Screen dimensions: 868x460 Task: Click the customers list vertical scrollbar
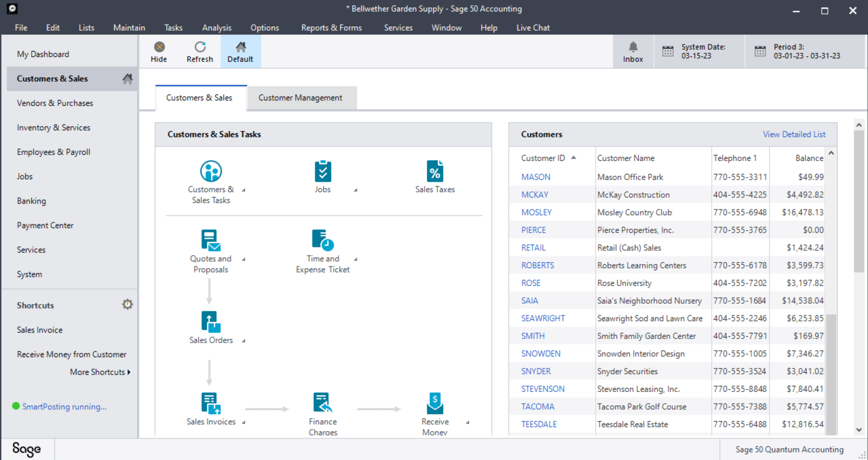point(831,290)
